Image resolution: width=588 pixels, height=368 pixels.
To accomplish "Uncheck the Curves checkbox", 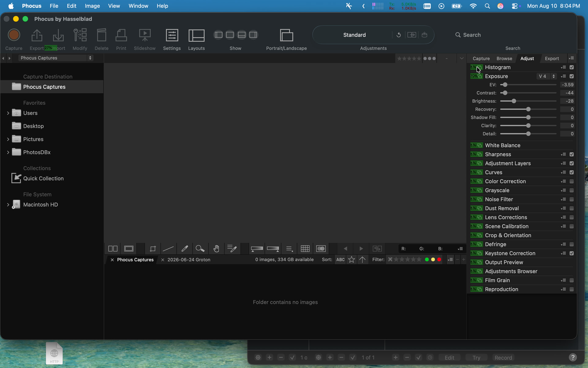I will click(571, 172).
